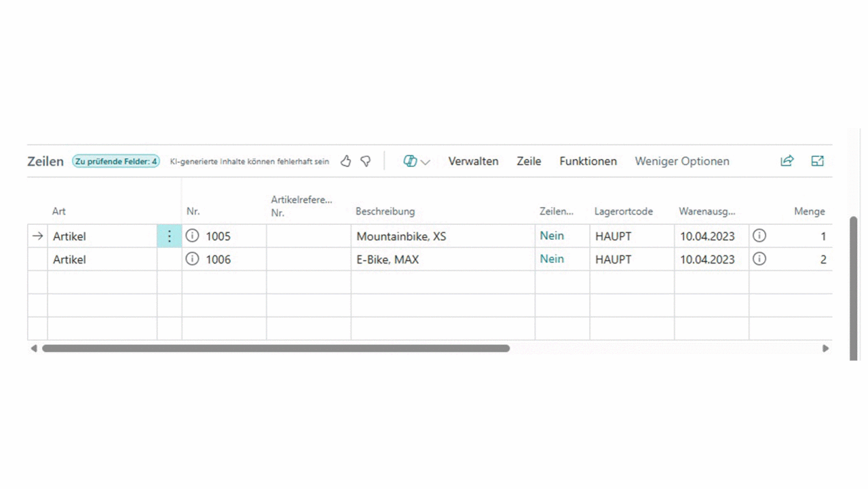Open the Zeile menu
The width and height of the screenshot is (868, 489).
pyautogui.click(x=529, y=162)
